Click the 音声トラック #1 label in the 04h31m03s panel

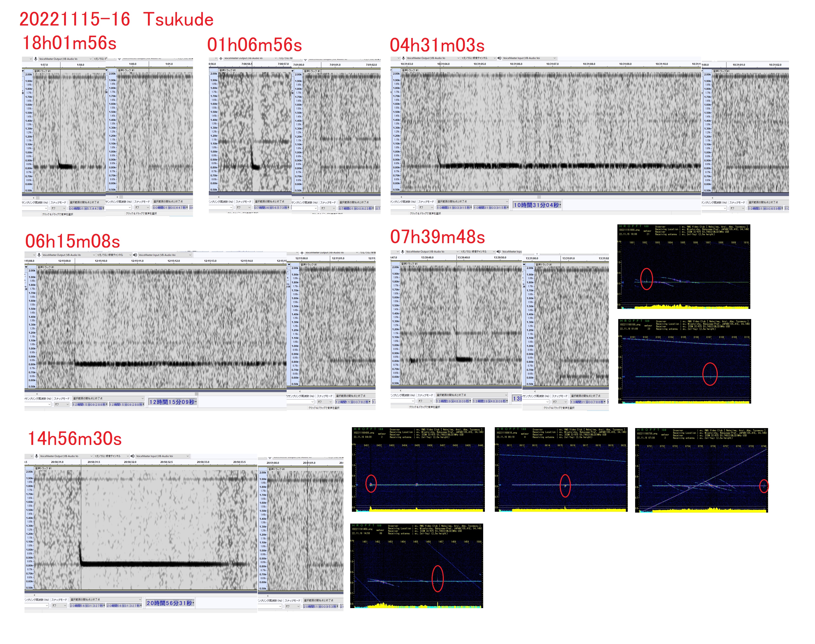tap(410, 70)
